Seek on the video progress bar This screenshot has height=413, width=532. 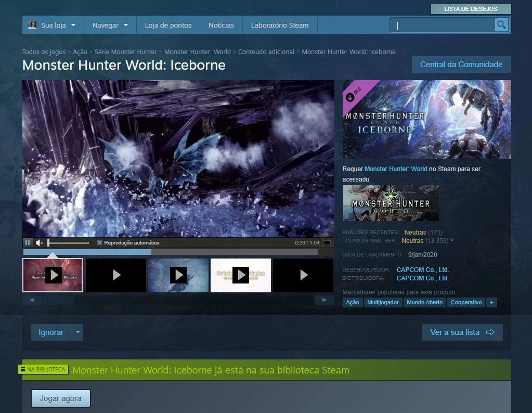pyautogui.click(x=171, y=252)
